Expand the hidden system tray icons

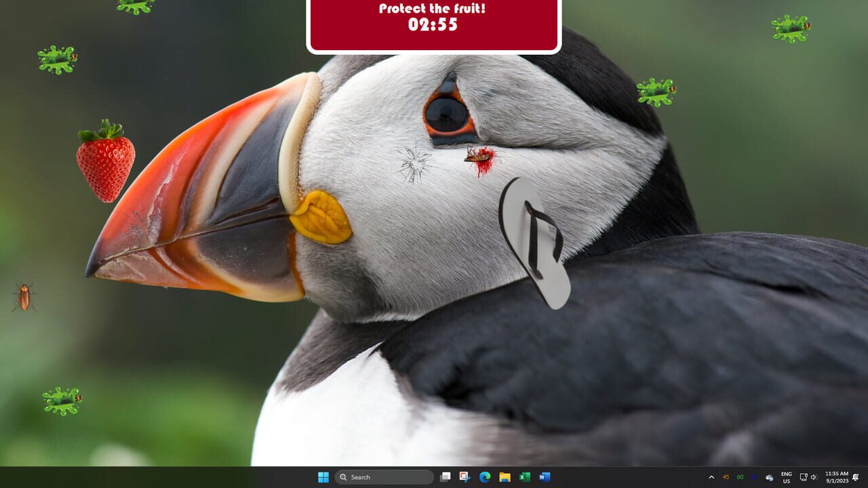click(711, 477)
